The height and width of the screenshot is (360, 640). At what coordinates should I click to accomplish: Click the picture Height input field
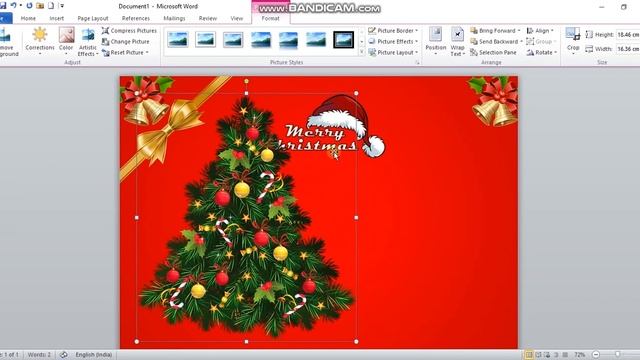[x=628, y=35]
